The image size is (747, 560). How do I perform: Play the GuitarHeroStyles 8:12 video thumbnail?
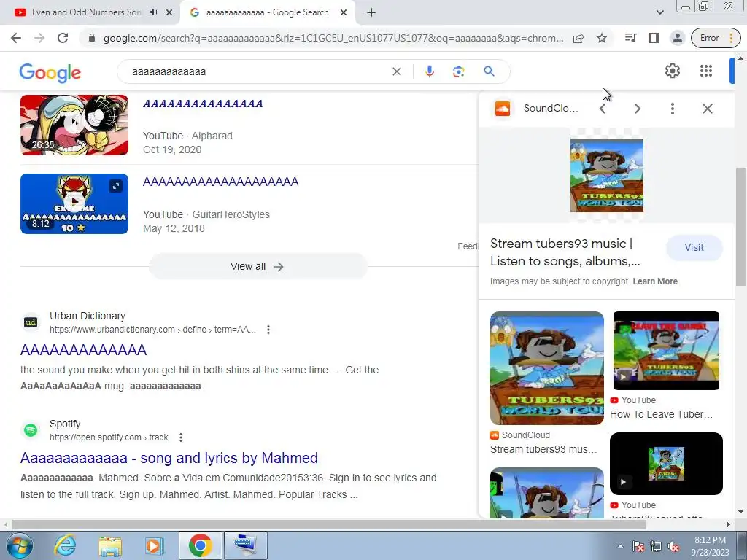[x=74, y=204]
